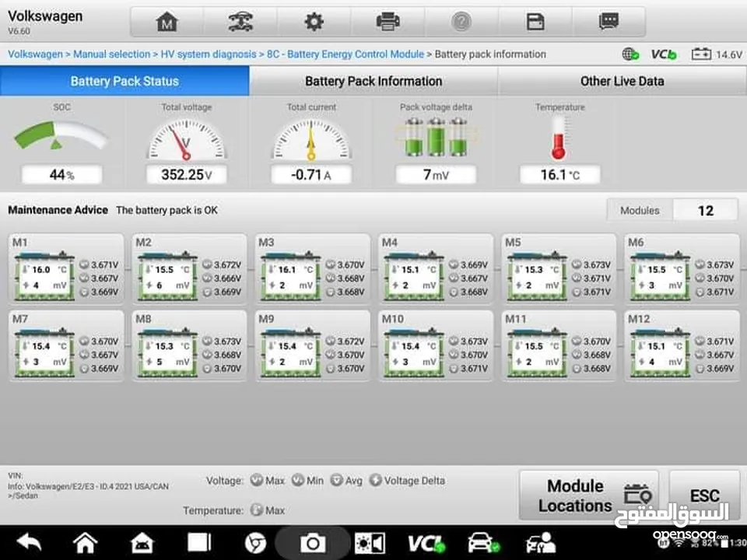Screen dimensions: 747x560
Task: Open brightness and volume icon
Action: (370, 543)
